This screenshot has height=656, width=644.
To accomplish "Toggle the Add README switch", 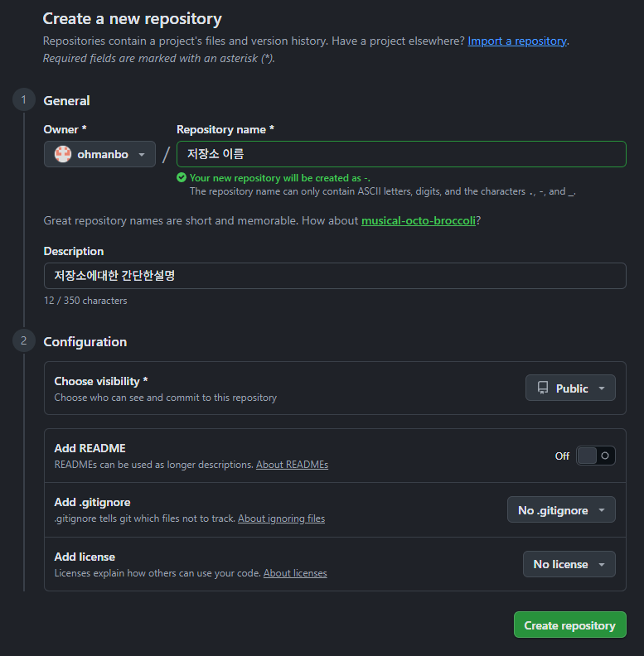I will coord(595,456).
